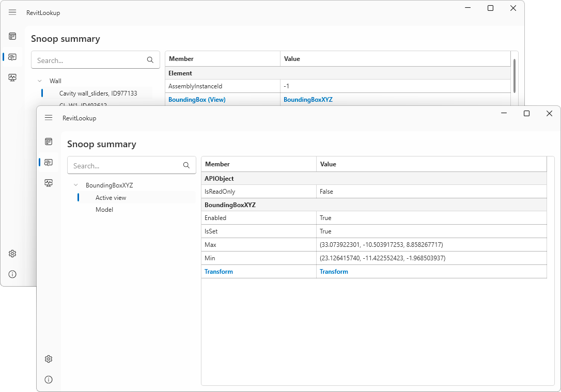Open the Transform member link
The height and width of the screenshot is (392, 561).
coord(219,272)
